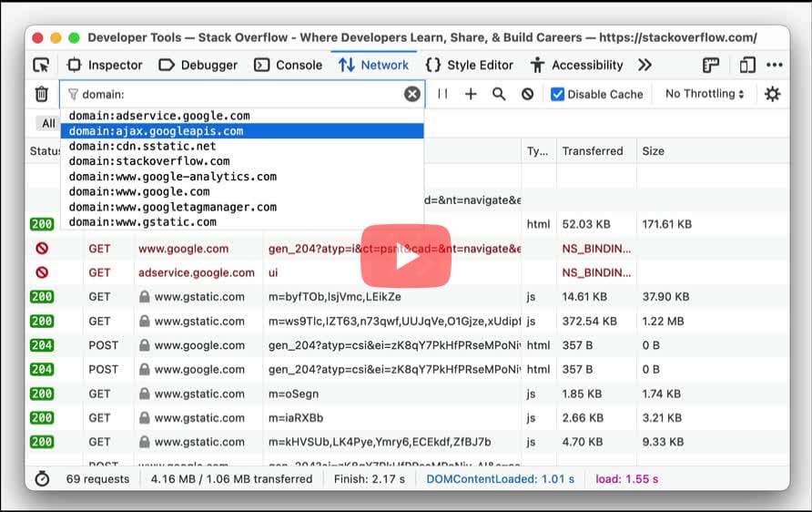Clear the filter text with X button
Viewport: 812px width, 512px height.
click(412, 95)
